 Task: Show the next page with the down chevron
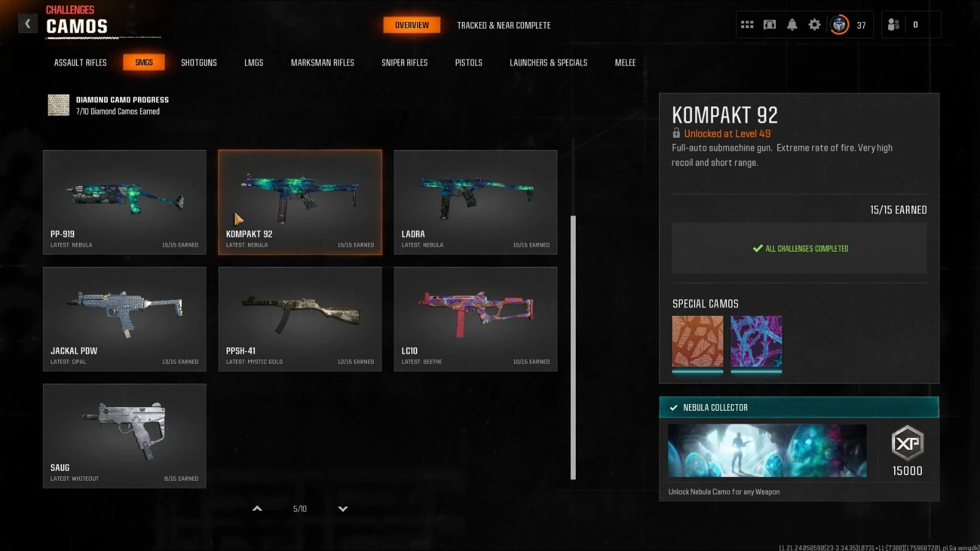343,509
